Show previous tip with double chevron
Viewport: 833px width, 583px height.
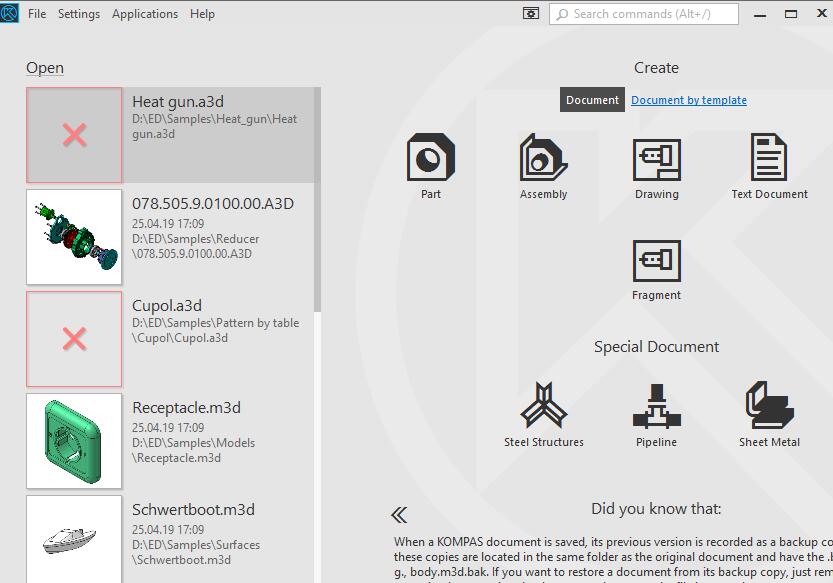(399, 514)
